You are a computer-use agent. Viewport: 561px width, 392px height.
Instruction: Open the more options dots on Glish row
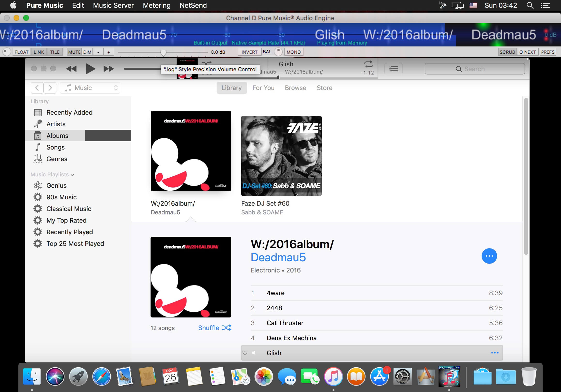[495, 353]
